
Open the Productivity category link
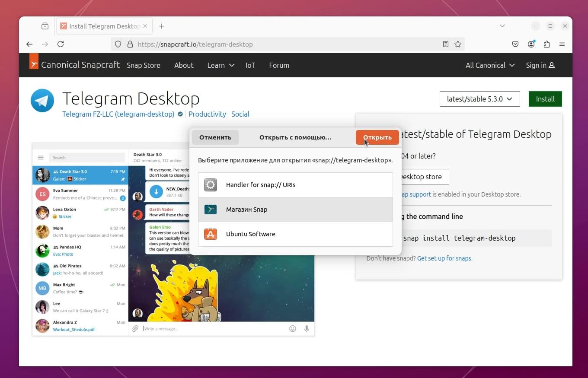pyautogui.click(x=207, y=114)
